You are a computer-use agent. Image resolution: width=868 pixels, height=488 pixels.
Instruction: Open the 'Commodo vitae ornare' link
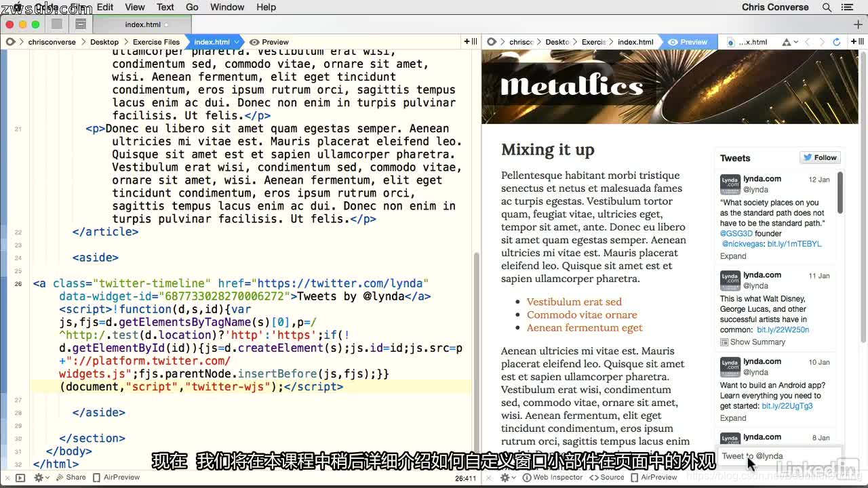point(582,314)
